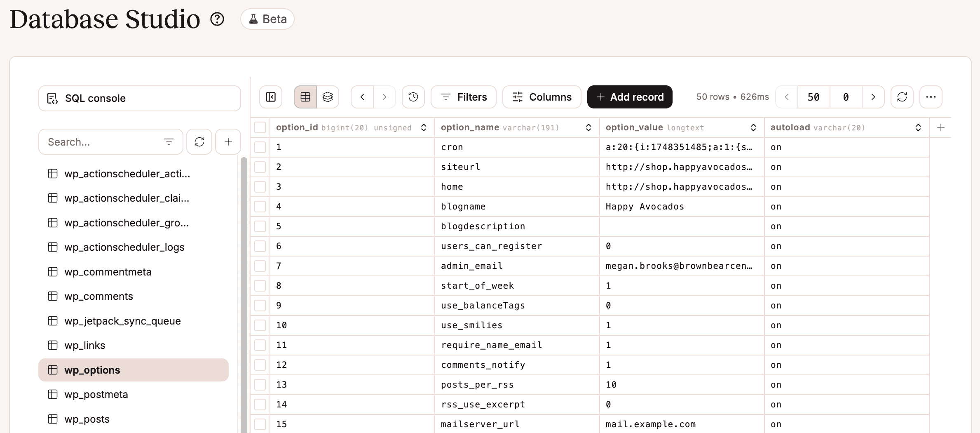Open wp_actionscheduler_acti... table

click(134, 174)
